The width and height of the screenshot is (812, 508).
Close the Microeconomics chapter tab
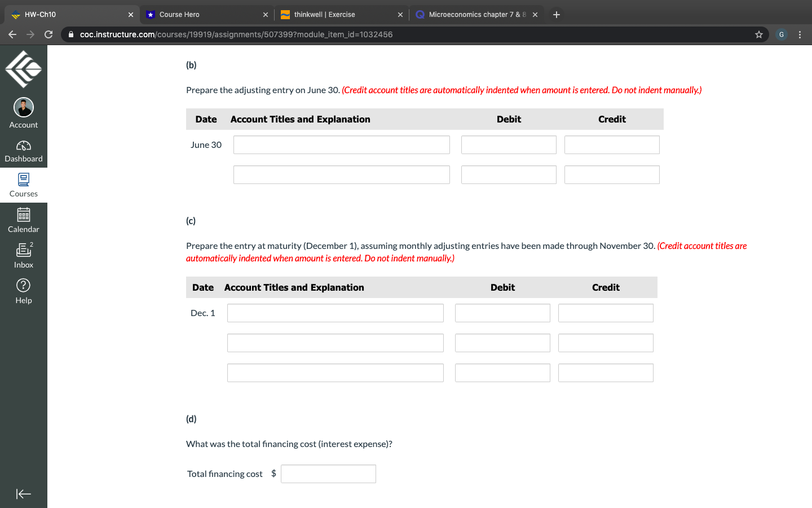coord(535,14)
